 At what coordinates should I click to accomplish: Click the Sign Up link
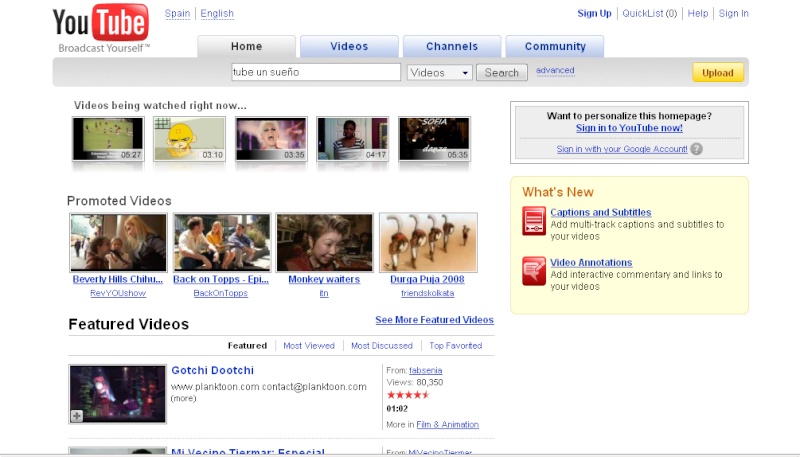pyautogui.click(x=594, y=14)
